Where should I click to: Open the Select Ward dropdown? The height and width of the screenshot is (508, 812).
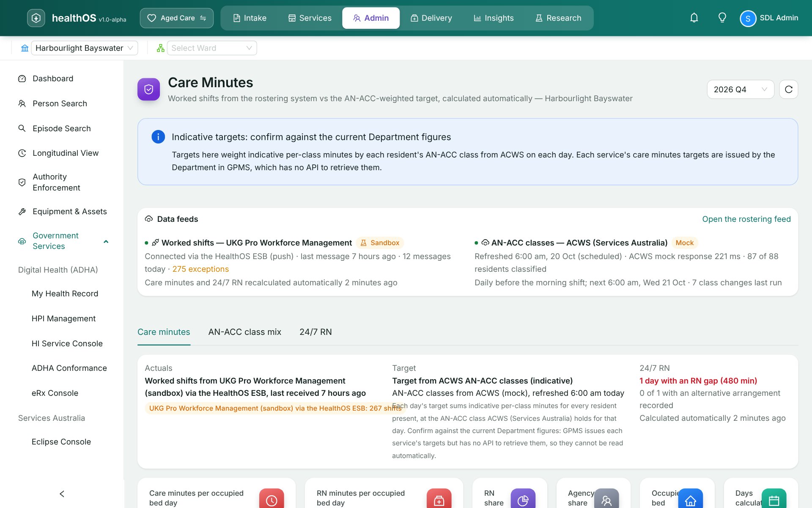[x=212, y=48]
